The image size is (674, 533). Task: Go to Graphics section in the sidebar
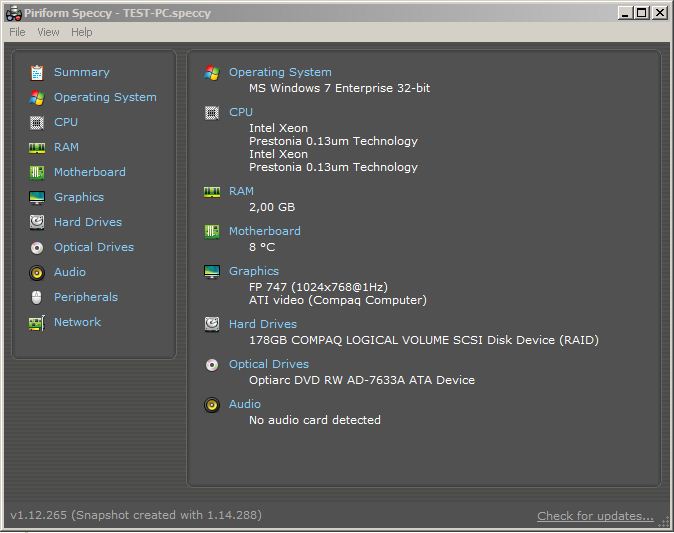click(79, 197)
